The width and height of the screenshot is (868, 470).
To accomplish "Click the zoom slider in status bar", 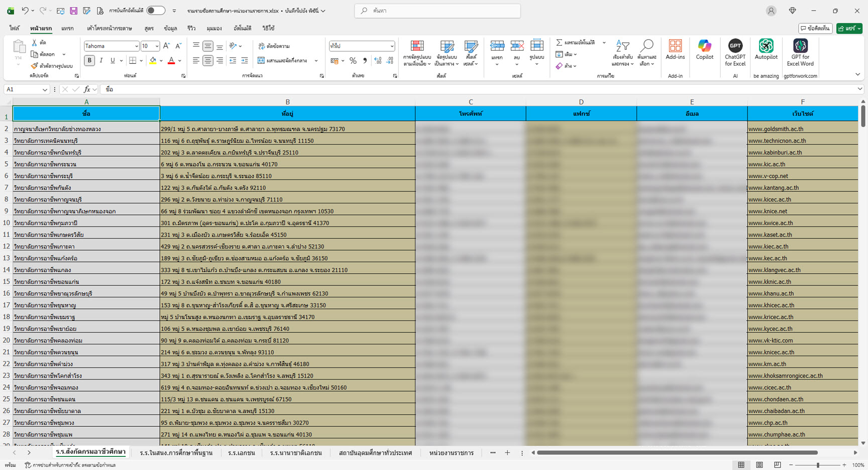I will pos(818,465).
